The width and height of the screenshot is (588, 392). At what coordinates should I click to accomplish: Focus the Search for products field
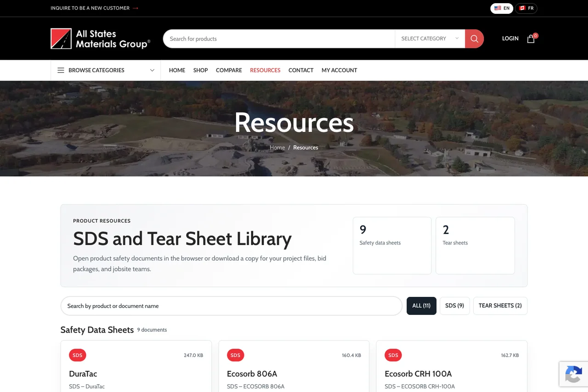point(279,39)
